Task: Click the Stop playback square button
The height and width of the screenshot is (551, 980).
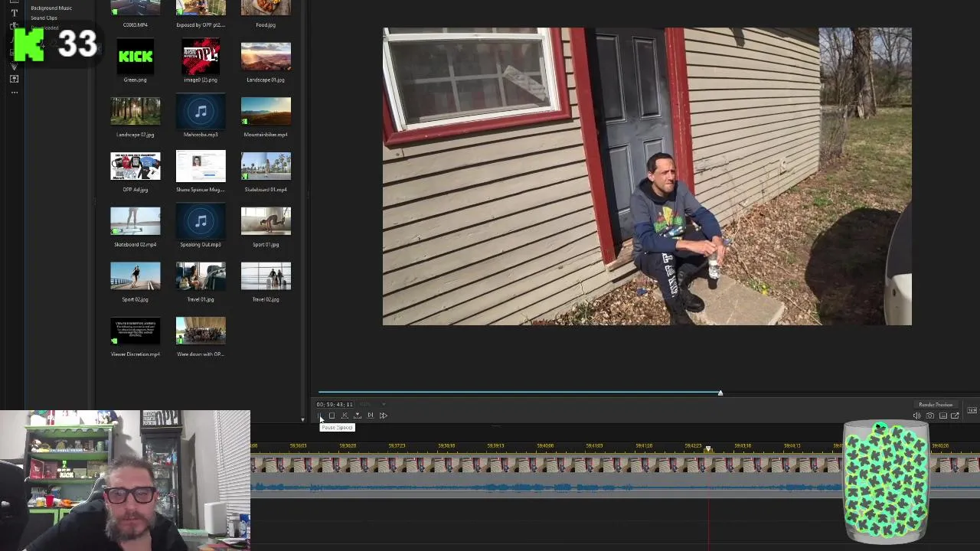Action: coord(332,416)
